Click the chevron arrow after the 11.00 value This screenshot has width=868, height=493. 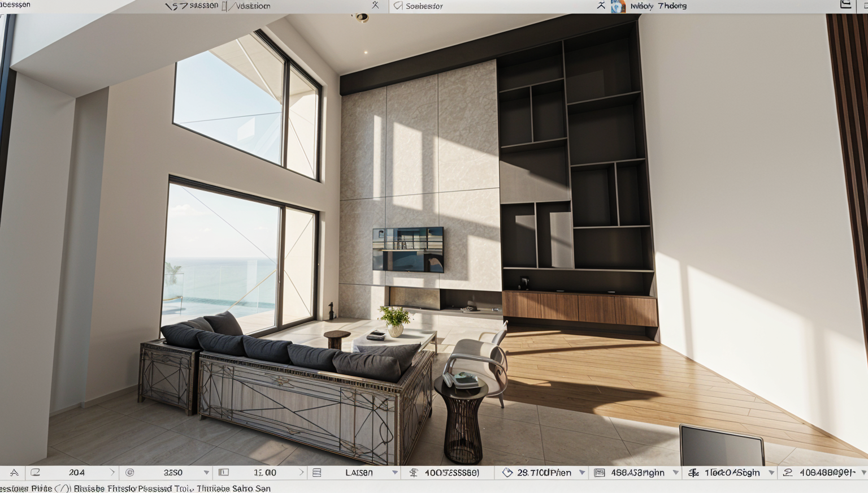(x=301, y=473)
